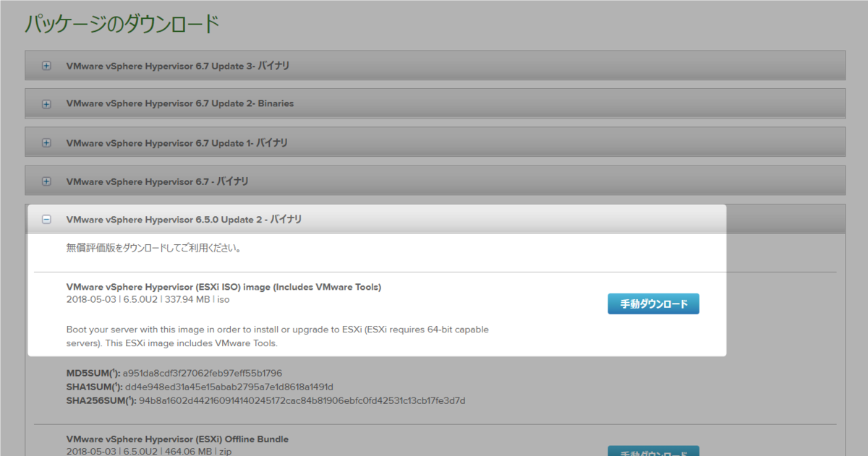Image resolution: width=868 pixels, height=456 pixels.
Task: Click title VMware vSphere Hypervisor 6.7 Update 3- バイナリ
Action: [x=178, y=66]
